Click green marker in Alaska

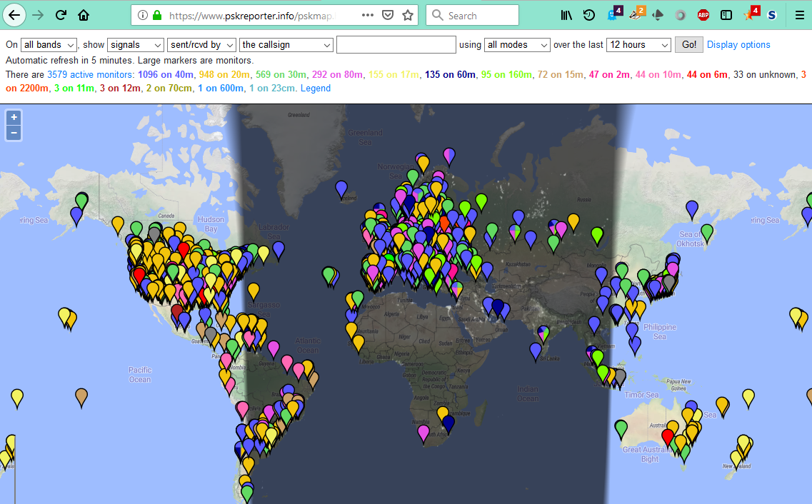click(81, 201)
